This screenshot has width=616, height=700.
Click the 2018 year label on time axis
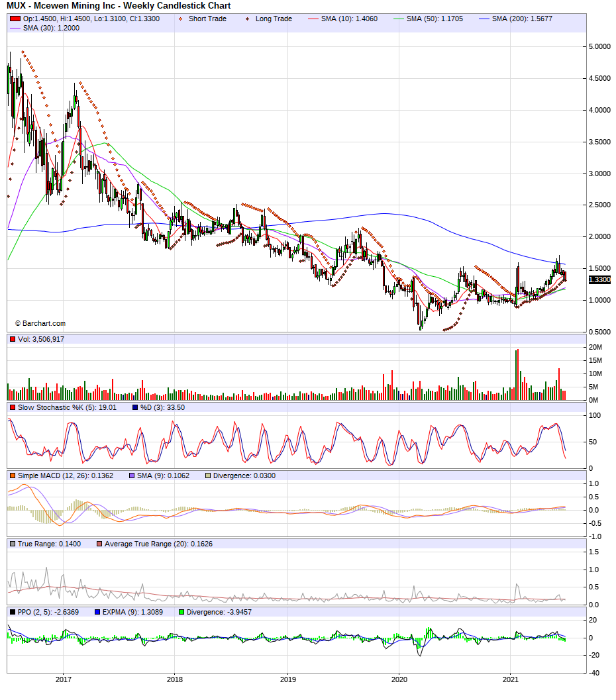click(x=175, y=679)
